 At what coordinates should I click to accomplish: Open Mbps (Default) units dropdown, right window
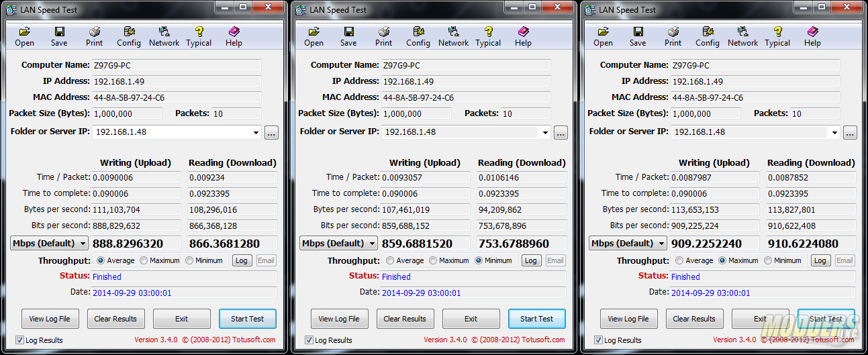tap(628, 243)
